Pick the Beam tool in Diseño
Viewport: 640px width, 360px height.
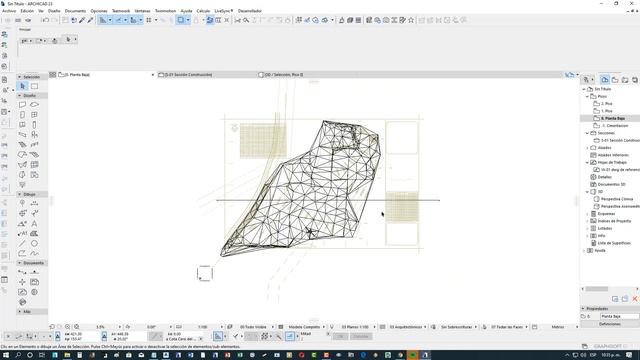[22, 135]
